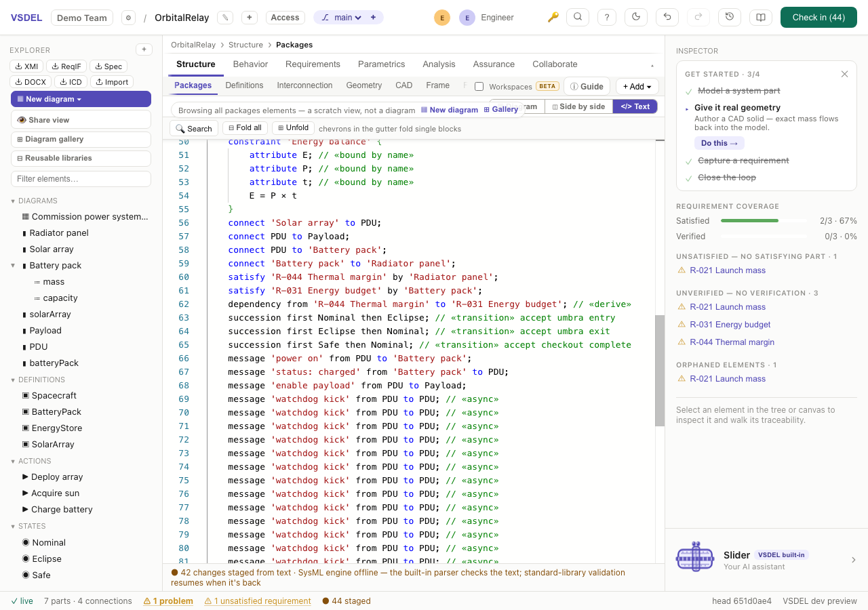Enable the Workspaces checkbox
Image resolution: width=868 pixels, height=610 pixels.
[479, 87]
